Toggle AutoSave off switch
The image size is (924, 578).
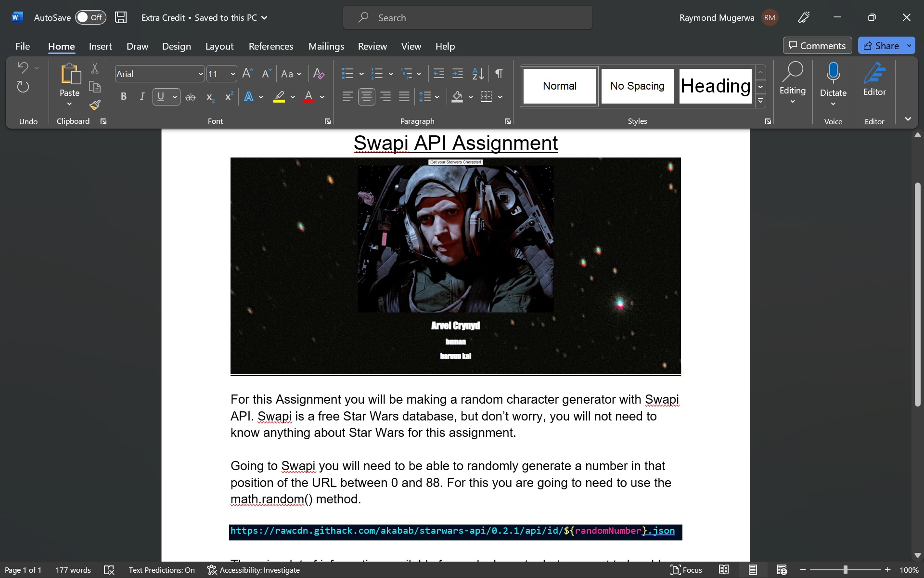pyautogui.click(x=90, y=17)
